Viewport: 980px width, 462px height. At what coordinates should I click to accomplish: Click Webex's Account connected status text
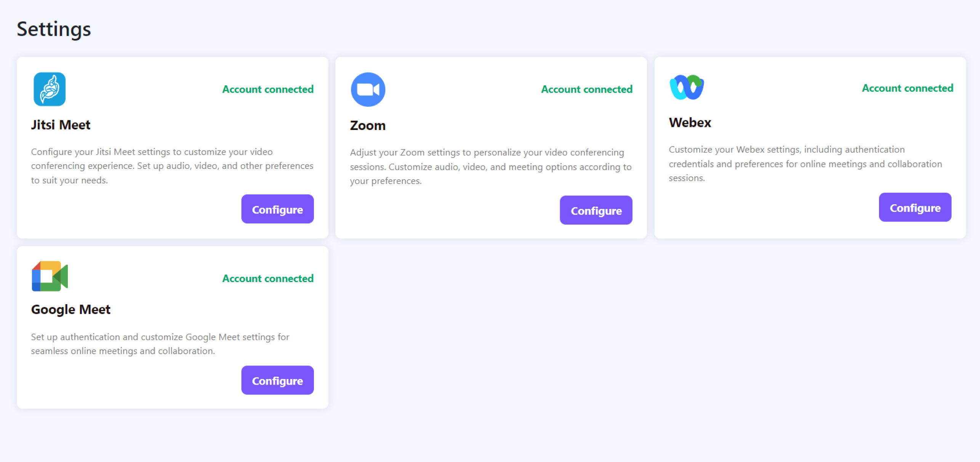(907, 88)
